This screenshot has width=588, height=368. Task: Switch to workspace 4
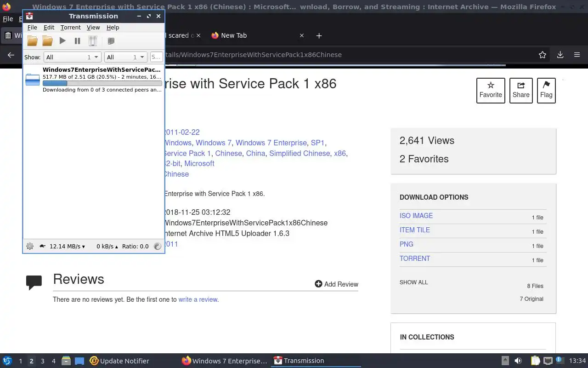click(53, 361)
